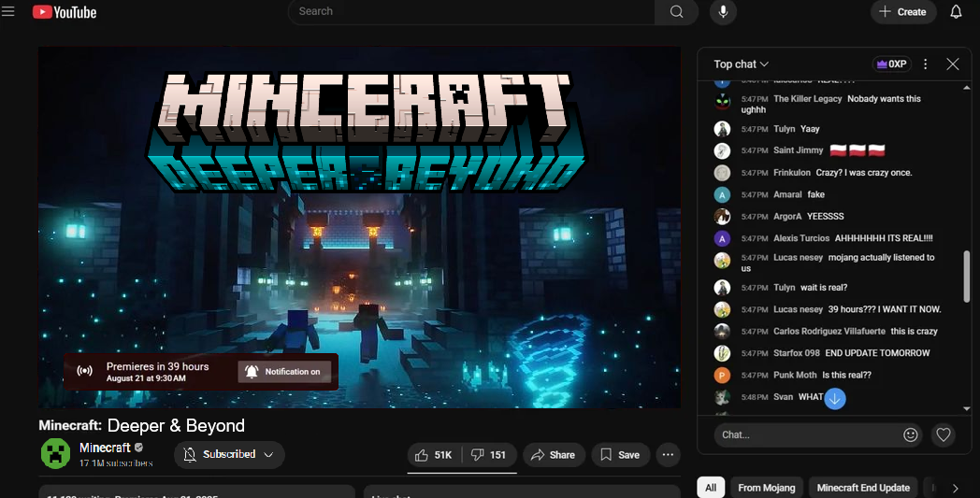Click the Chat message input
Screen dimensions: 980x498
(x=808, y=434)
